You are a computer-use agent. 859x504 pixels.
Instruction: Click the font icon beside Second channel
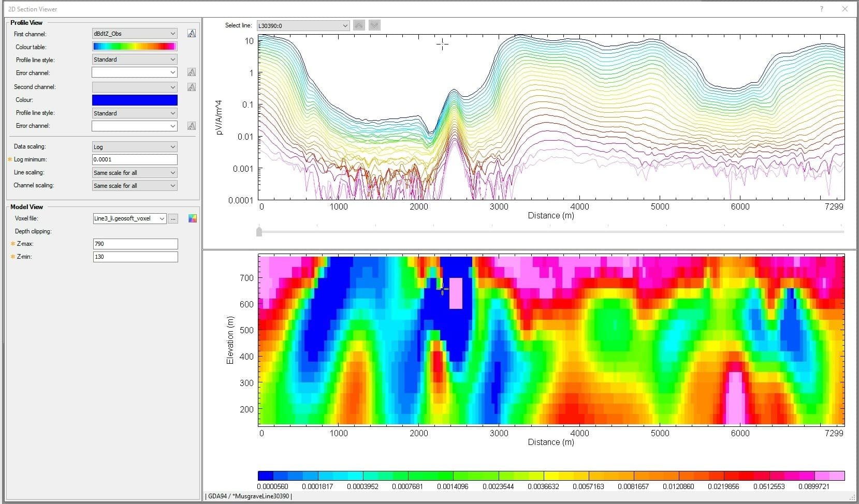click(192, 87)
